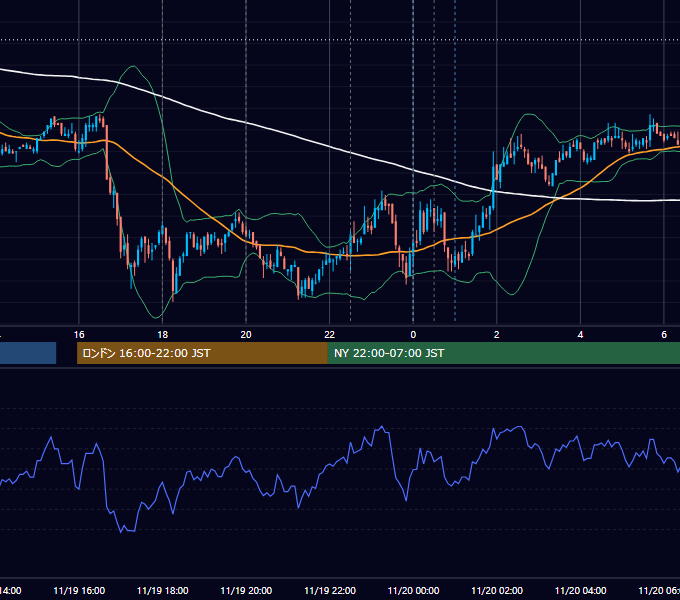Image resolution: width=680 pixels, height=600 pixels.
Task: Select the hour label 18 on the axis
Action: [x=163, y=335]
